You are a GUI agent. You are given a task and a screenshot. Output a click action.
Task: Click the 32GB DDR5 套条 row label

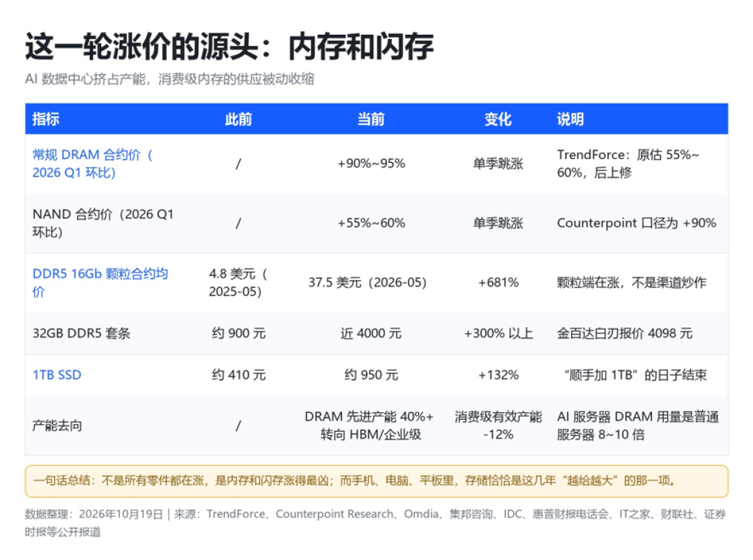tap(81, 333)
